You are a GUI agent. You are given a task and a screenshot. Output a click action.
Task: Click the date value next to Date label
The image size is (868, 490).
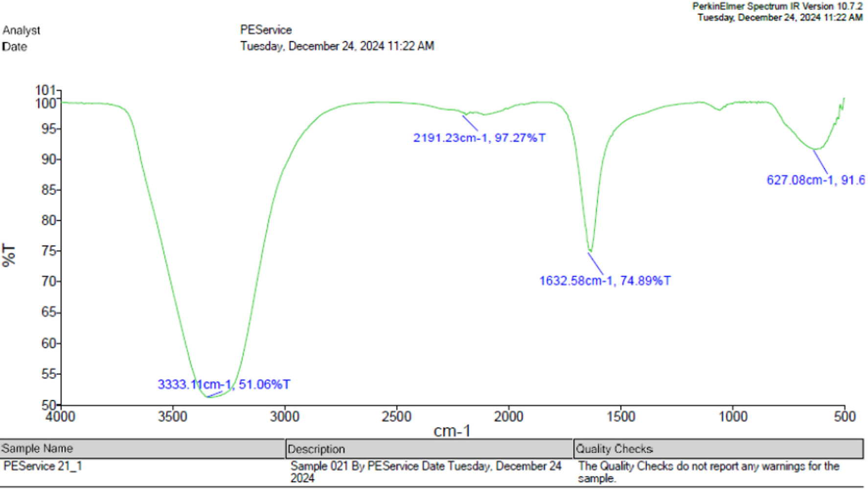tap(337, 46)
